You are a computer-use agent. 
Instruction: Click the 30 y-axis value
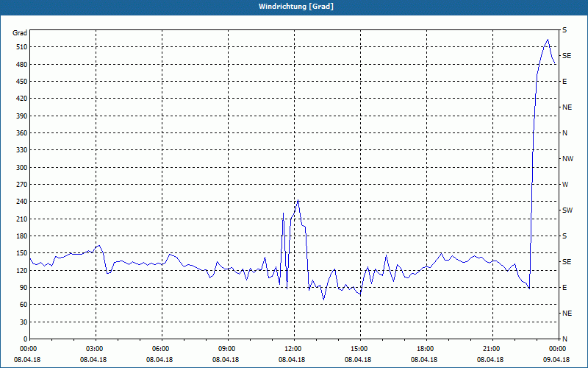[24, 322]
